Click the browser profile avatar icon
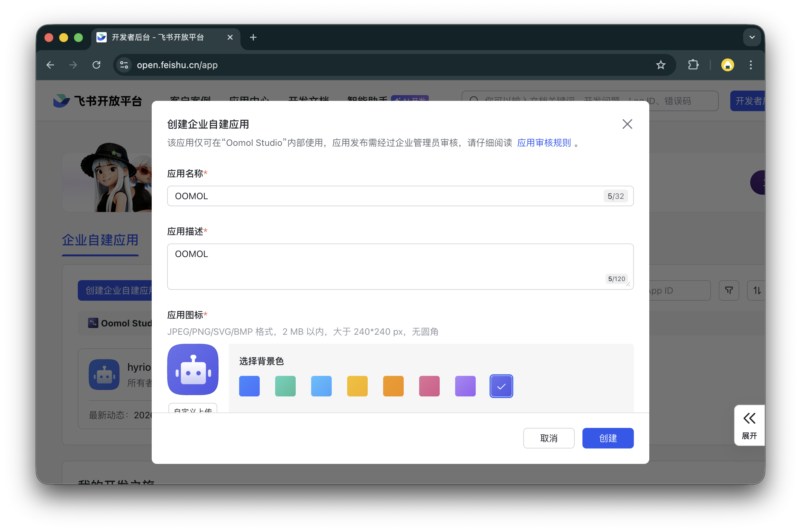 coord(727,65)
